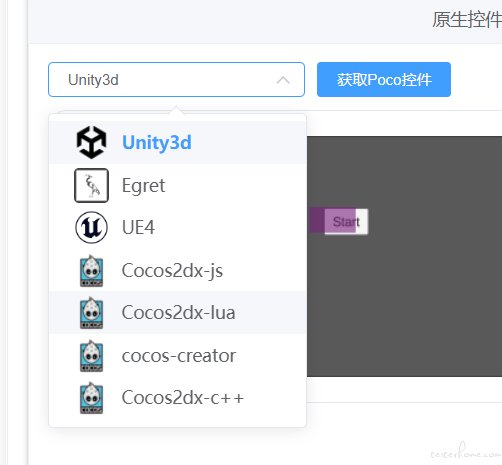502x465 pixels.
Task: Choose Cocos2dx-lua from the list
Action: [177, 313]
